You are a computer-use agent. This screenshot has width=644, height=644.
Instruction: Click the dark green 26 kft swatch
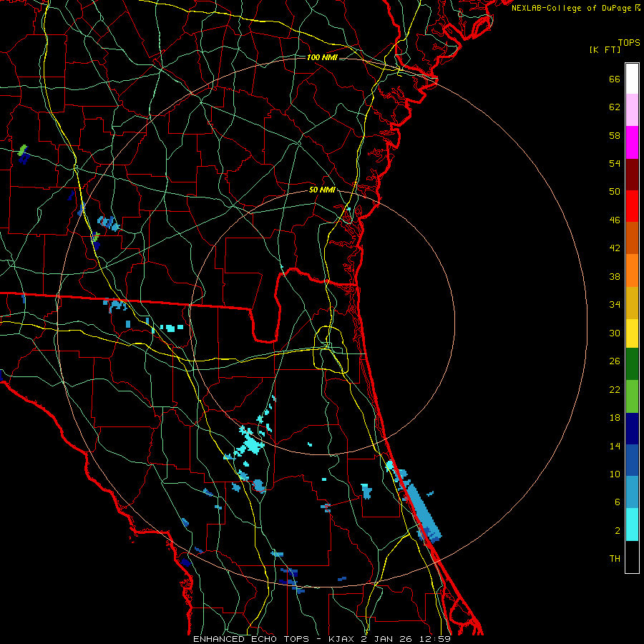point(632,364)
